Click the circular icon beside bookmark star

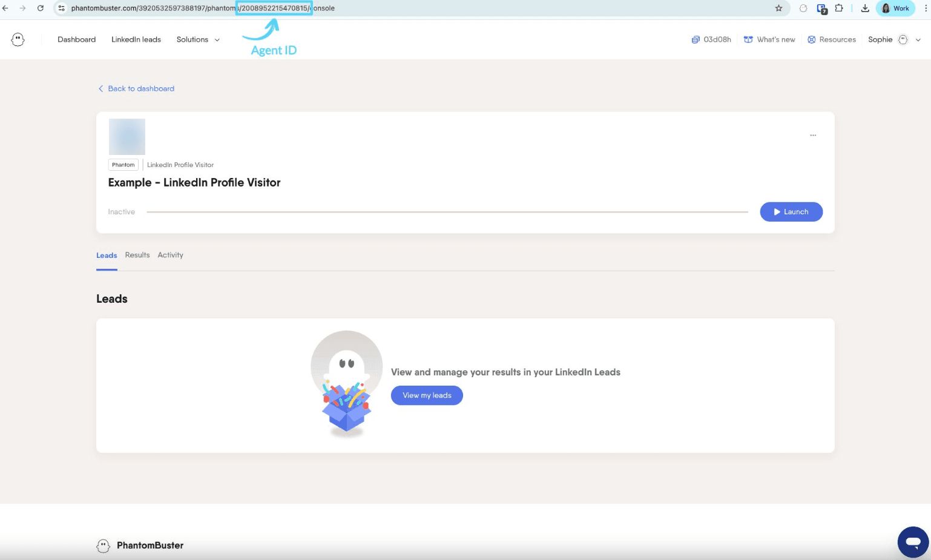[803, 8]
